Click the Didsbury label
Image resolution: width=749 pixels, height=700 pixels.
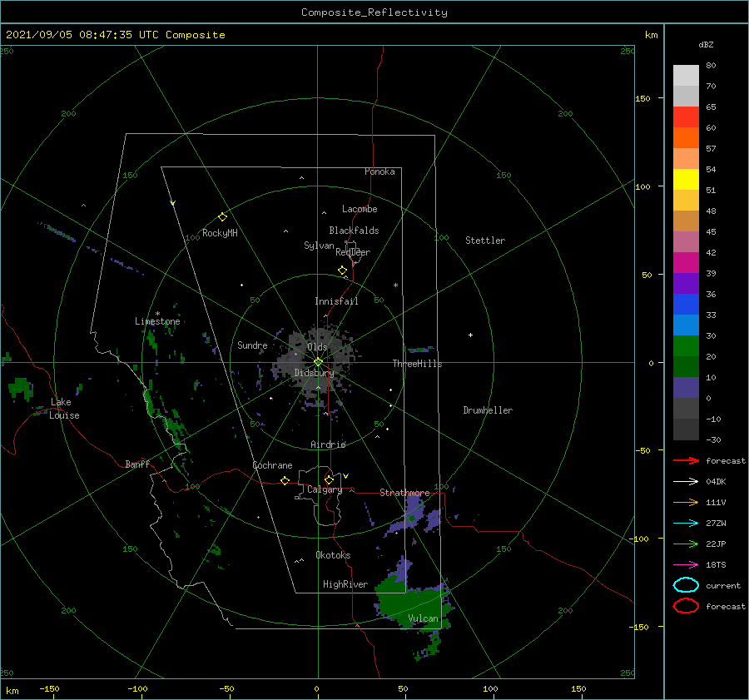click(314, 373)
